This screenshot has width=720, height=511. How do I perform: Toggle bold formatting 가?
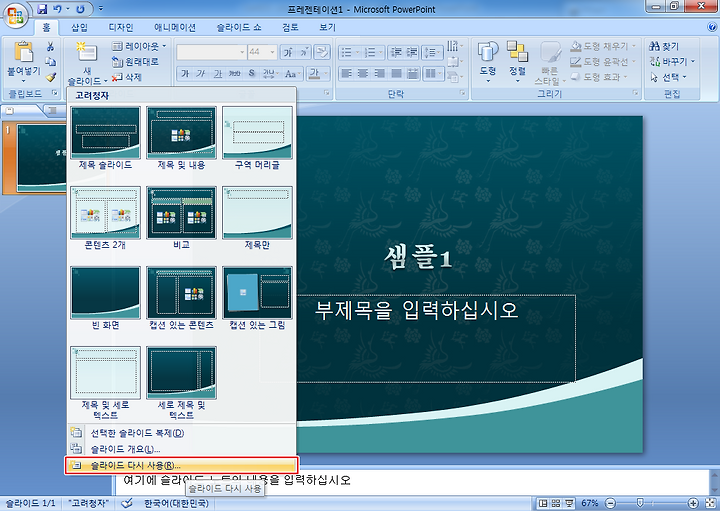click(185, 73)
